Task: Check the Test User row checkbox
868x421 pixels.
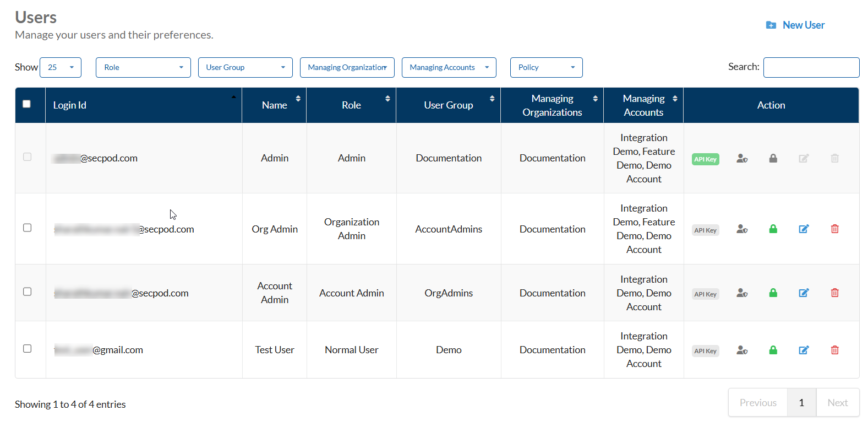Action: coord(27,349)
